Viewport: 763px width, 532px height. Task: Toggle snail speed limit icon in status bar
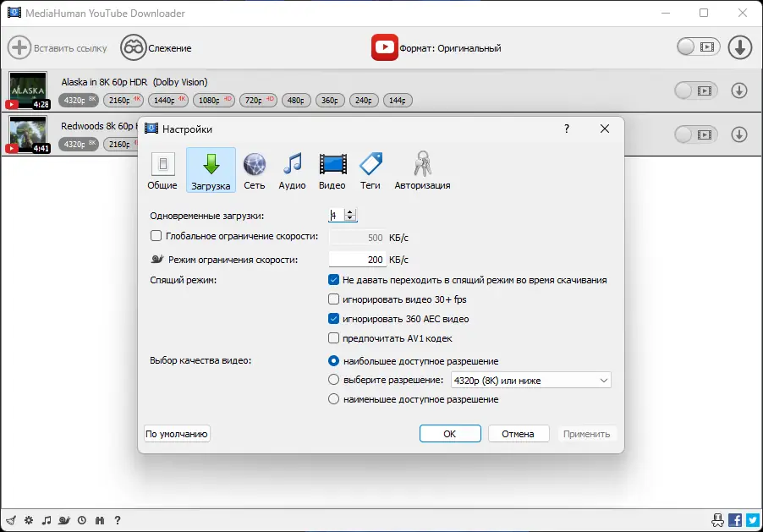click(64, 520)
